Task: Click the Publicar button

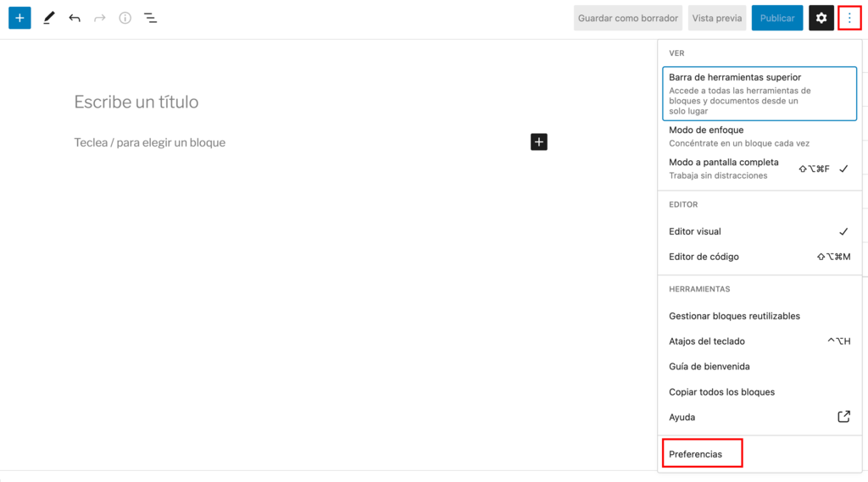Action: click(777, 18)
